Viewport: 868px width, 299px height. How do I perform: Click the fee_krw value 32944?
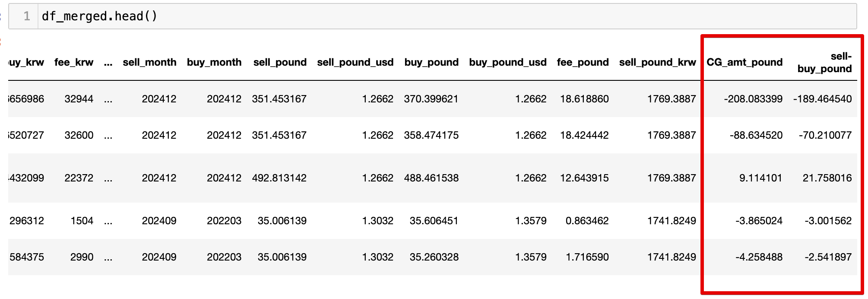tap(79, 99)
